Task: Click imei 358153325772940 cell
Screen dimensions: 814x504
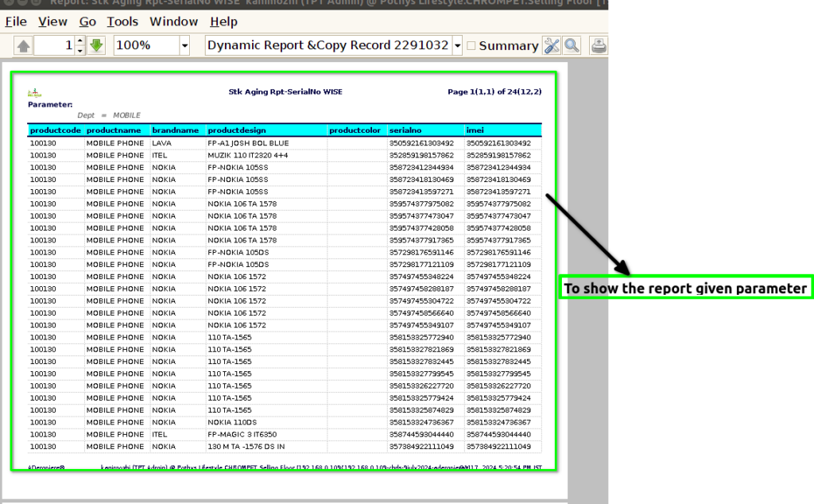Action: click(498, 337)
